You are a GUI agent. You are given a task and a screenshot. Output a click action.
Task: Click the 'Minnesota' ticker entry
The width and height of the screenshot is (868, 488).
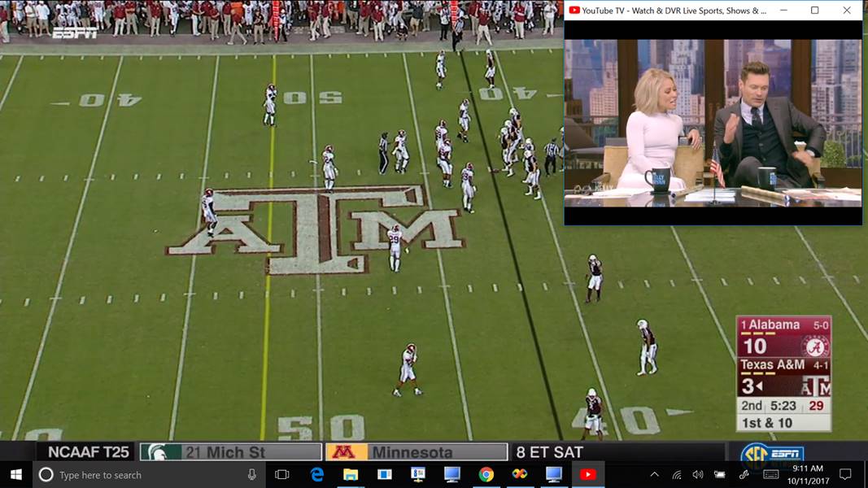coord(417,452)
